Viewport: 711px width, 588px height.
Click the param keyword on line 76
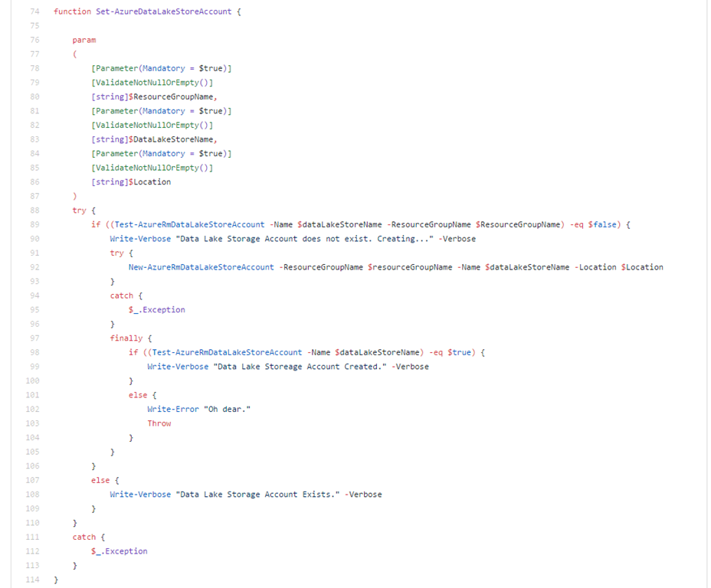(84, 40)
